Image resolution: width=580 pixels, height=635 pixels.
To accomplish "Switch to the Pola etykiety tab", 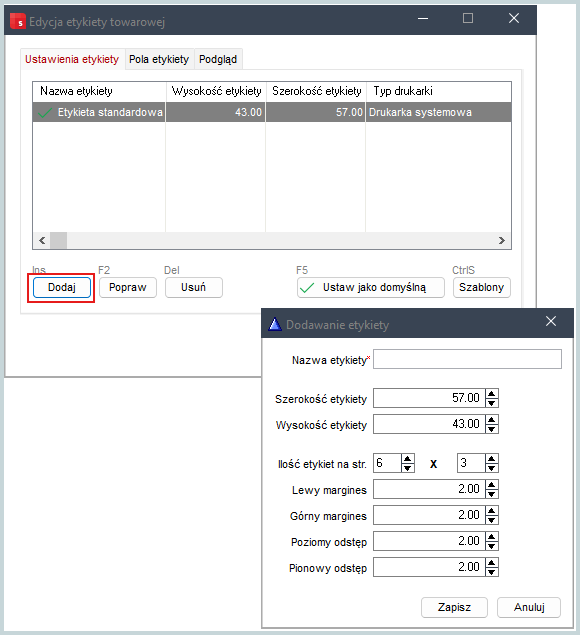I will coord(159,59).
